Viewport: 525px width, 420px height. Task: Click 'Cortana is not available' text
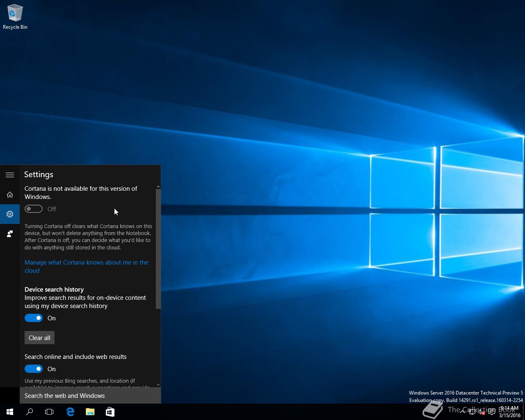[81, 192]
